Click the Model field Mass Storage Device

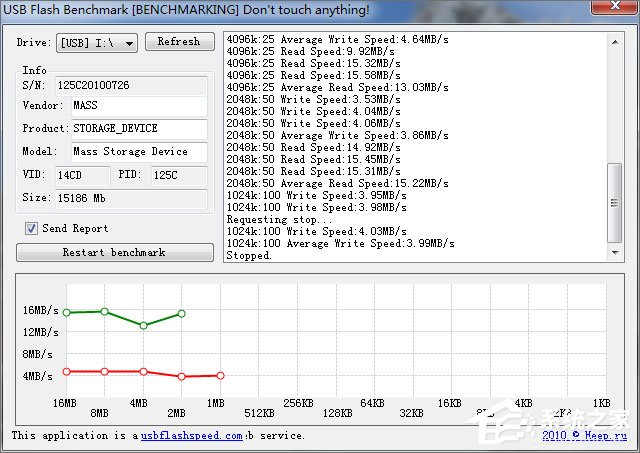click(137, 152)
